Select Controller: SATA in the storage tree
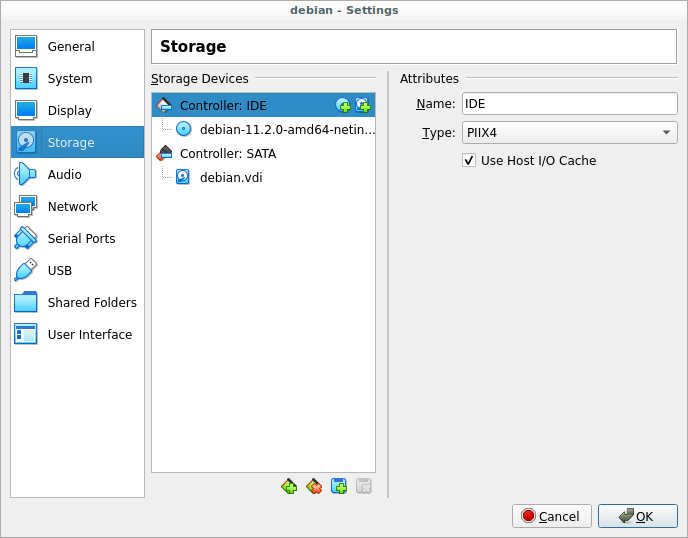Image resolution: width=688 pixels, height=538 pixels. pyautogui.click(x=227, y=153)
